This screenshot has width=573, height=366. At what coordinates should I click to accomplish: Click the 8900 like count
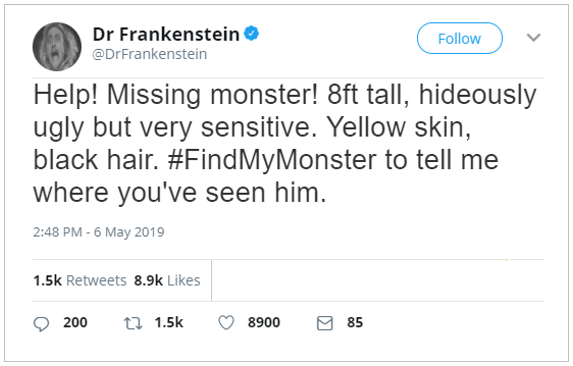coord(264,323)
